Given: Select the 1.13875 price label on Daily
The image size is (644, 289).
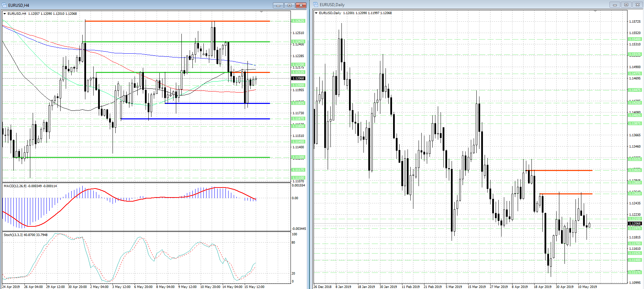Looking at the screenshot, I should tap(635, 124).
